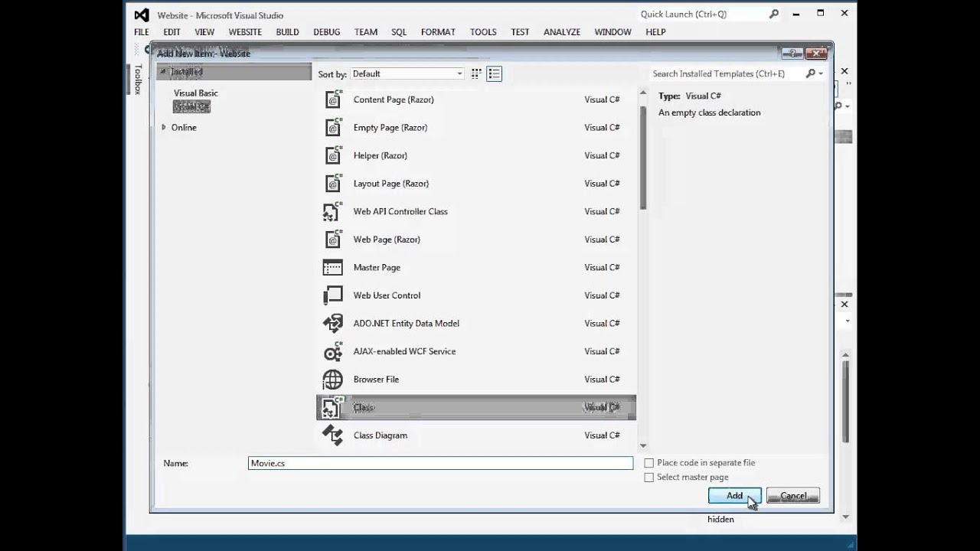Select the Web User Control template name
980x551 pixels.
pyautogui.click(x=387, y=295)
